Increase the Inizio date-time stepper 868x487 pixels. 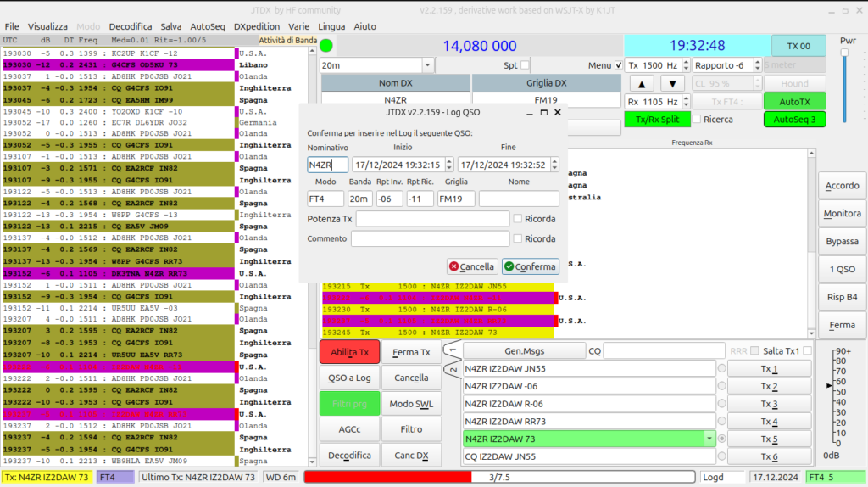click(449, 161)
